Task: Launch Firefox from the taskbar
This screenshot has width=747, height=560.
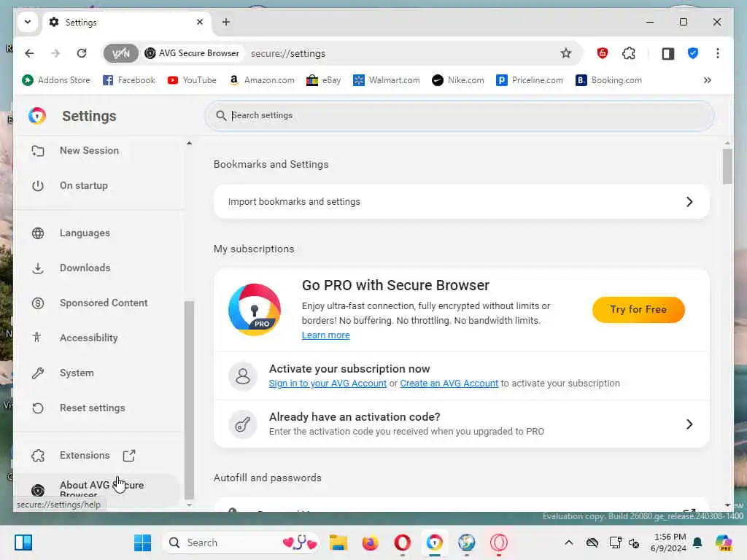Action: pyautogui.click(x=370, y=542)
